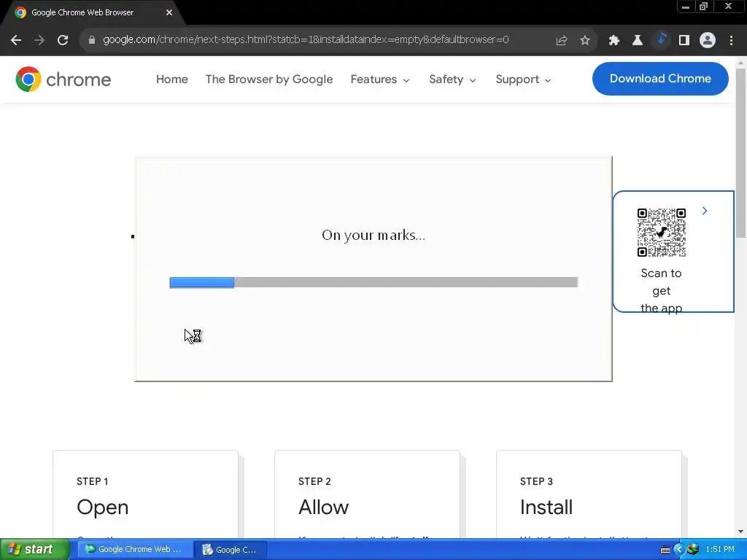
Task: Open the Windows start menu
Action: click(34, 549)
